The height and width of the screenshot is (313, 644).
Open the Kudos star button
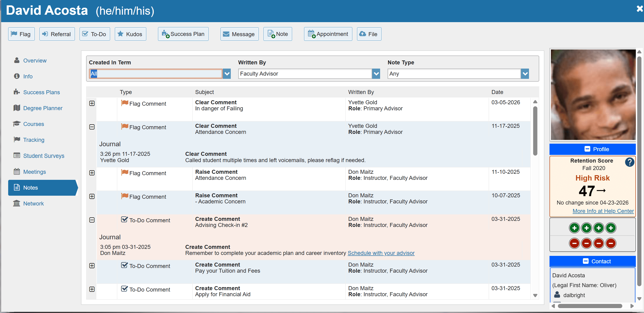point(130,34)
